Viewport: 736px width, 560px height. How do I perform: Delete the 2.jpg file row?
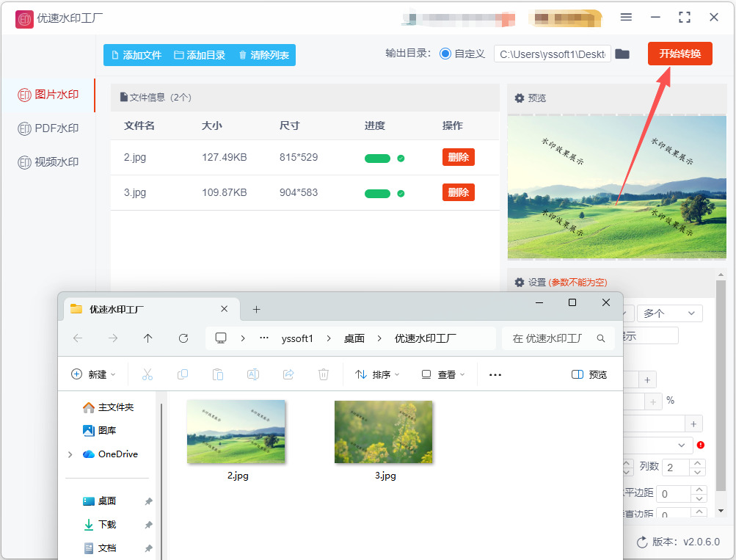(458, 157)
